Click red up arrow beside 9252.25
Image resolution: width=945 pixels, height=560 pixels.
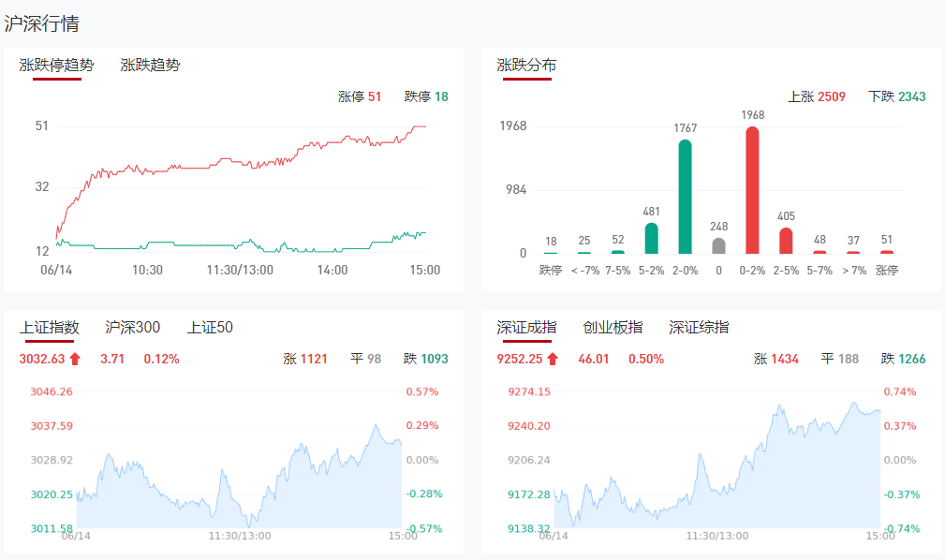[553, 359]
